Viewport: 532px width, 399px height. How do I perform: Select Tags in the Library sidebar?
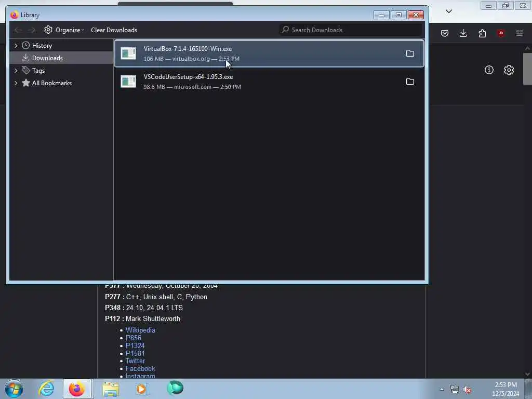coord(38,71)
